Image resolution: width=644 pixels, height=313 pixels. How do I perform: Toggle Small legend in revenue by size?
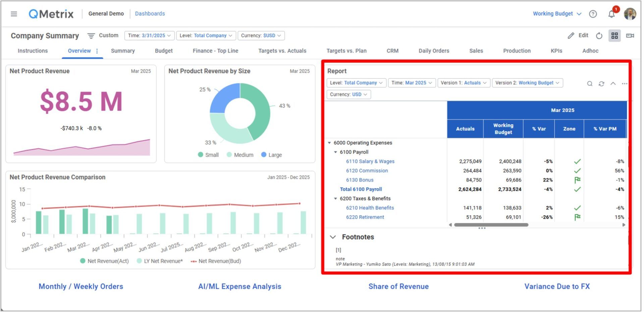[208, 155]
